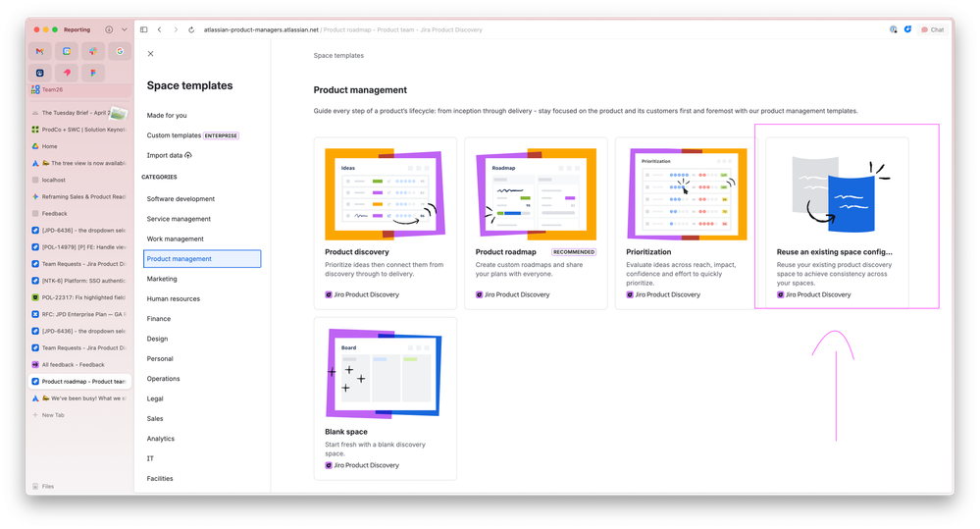The width and height of the screenshot is (980, 529).
Task: Select Import data option
Action: click(170, 155)
